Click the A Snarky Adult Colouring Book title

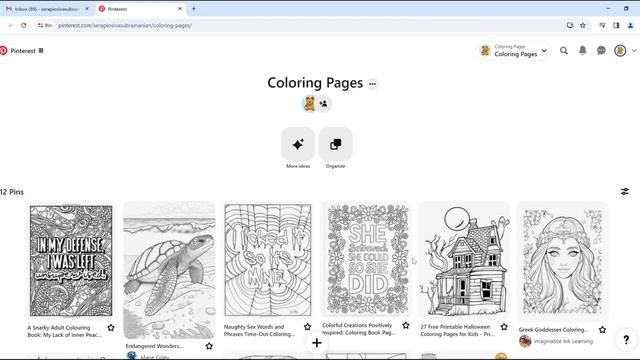(64, 331)
